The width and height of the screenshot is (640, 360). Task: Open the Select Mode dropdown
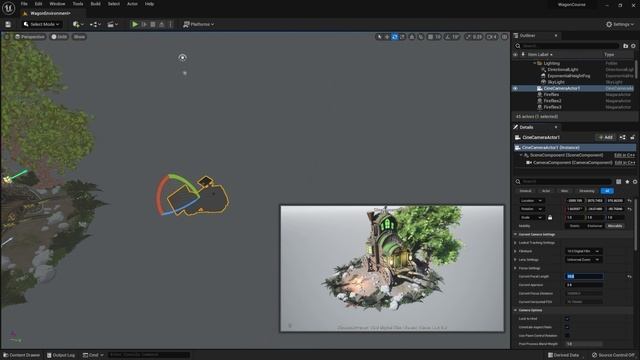[x=42, y=24]
